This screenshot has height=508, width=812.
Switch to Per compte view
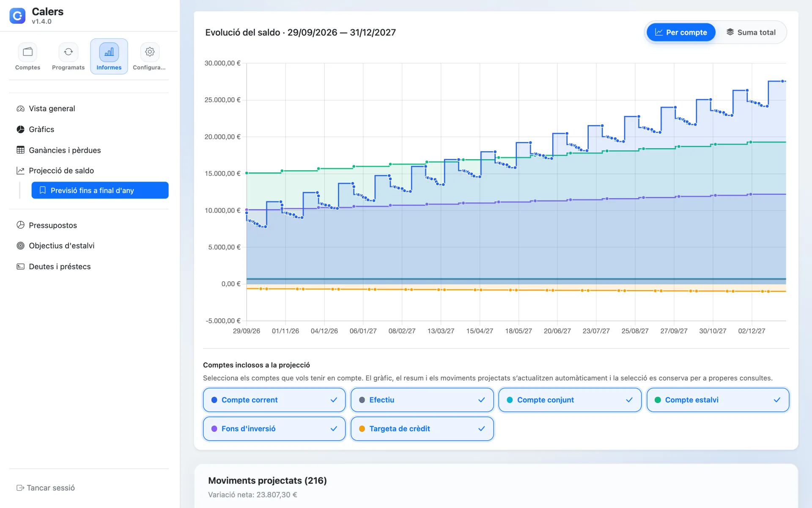tap(681, 32)
